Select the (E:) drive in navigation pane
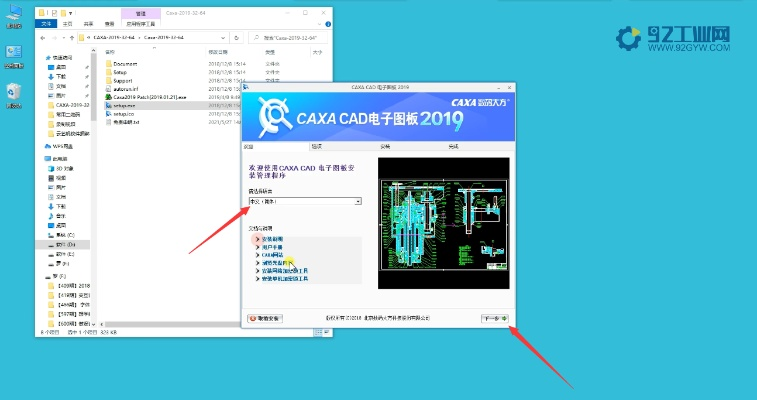Viewport: 757px width, 400px height. (62, 254)
